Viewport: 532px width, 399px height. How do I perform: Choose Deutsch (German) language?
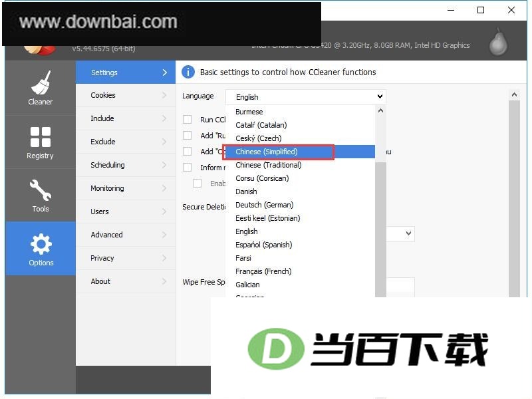[301, 205]
